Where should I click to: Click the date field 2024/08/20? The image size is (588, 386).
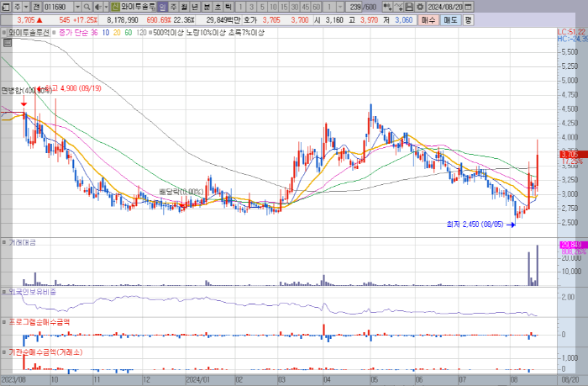[445, 7]
